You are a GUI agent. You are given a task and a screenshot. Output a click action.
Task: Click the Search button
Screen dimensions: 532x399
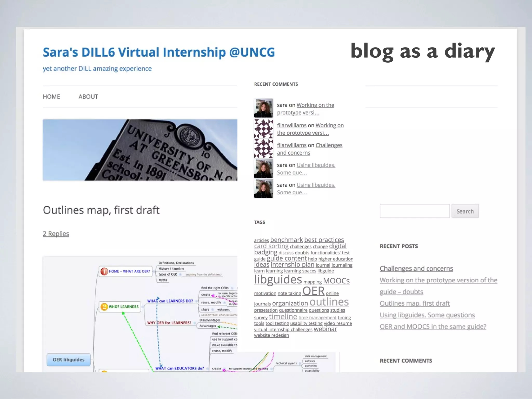coord(465,211)
